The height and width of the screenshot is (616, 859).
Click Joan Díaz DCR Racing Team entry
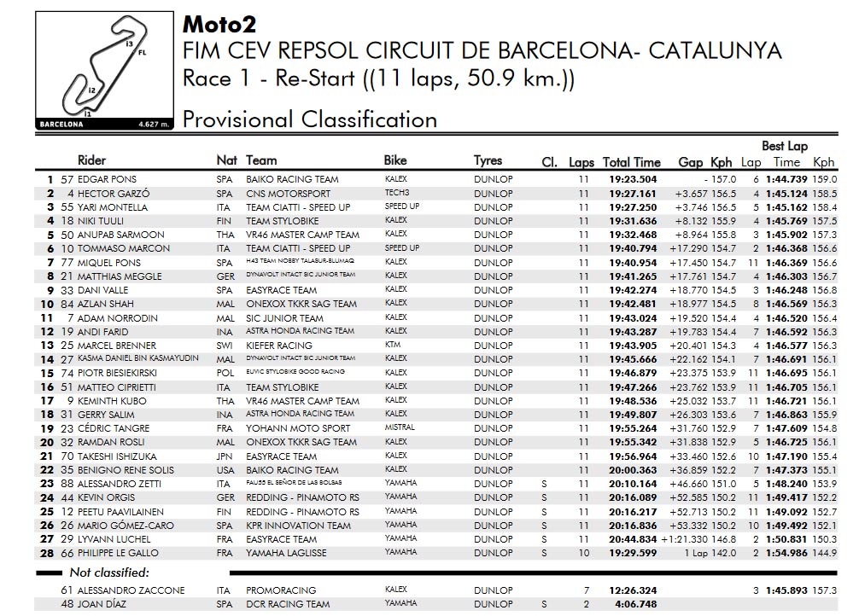pos(288,605)
